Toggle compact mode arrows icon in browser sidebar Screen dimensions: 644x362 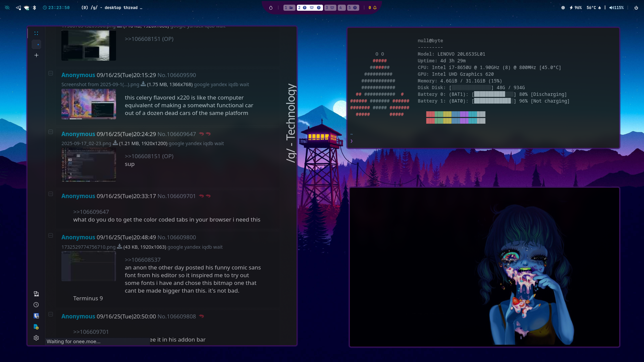36,34
